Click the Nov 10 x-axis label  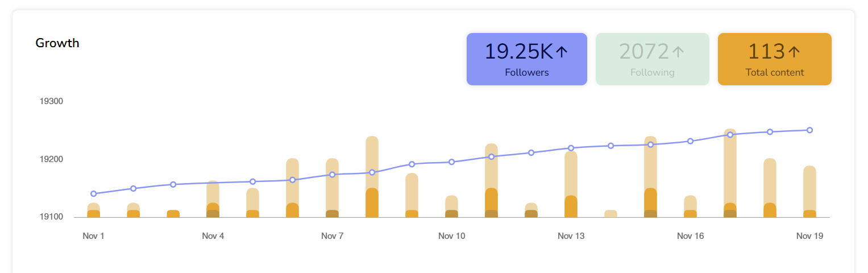click(x=452, y=236)
